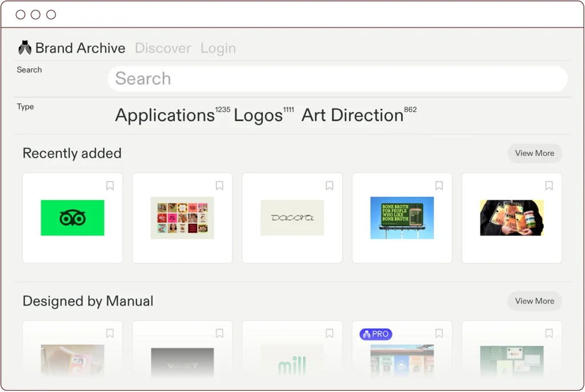Bookmark the Bone Broth billboard card

click(x=439, y=186)
